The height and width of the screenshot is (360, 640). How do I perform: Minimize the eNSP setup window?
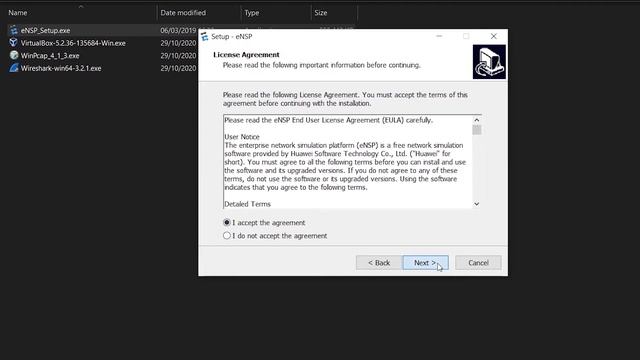439,36
